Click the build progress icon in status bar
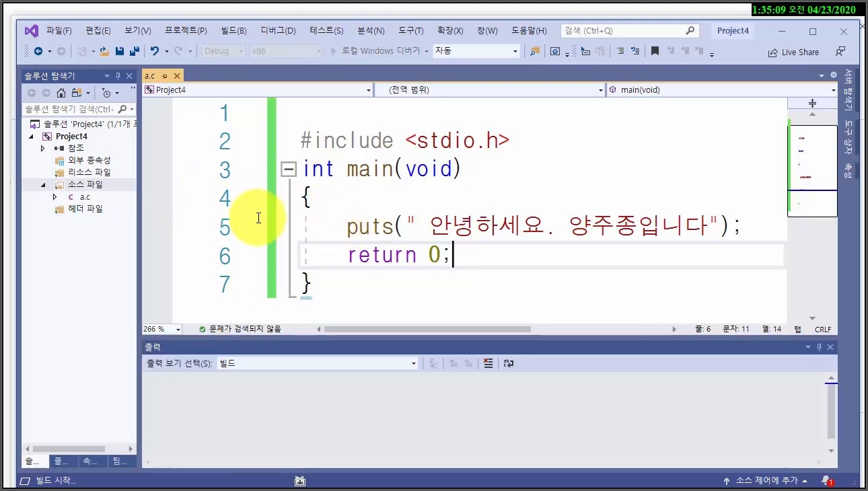868x491 pixels. click(300, 480)
